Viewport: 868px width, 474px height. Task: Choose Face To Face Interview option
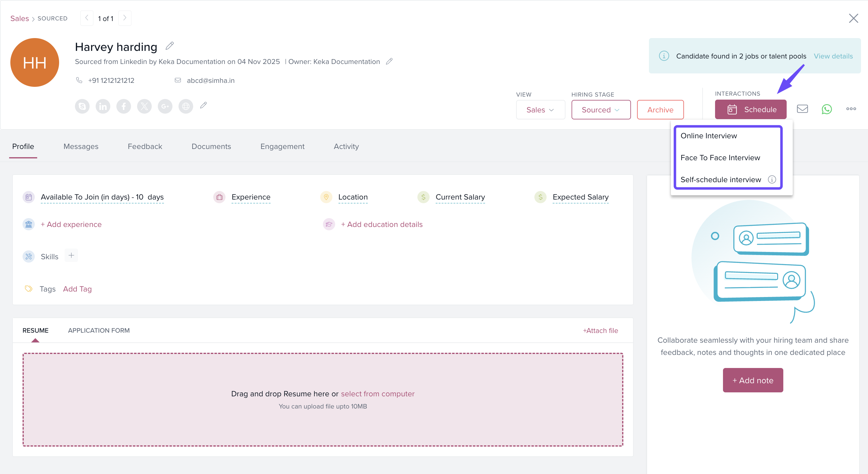pyautogui.click(x=720, y=158)
